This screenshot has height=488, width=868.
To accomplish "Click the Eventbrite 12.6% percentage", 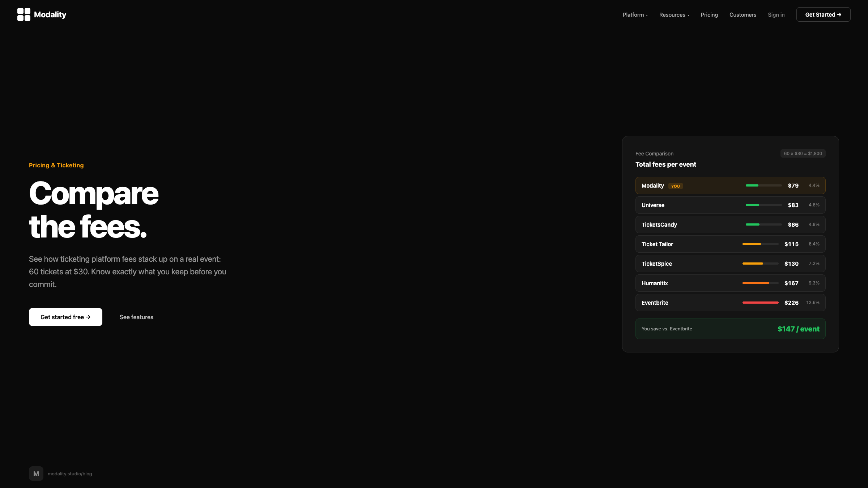I will click(x=813, y=303).
